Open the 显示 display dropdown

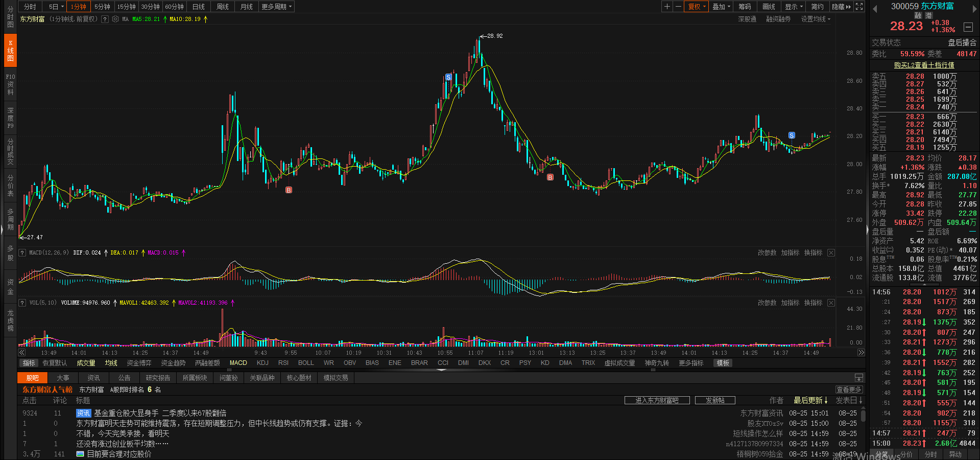pos(794,7)
